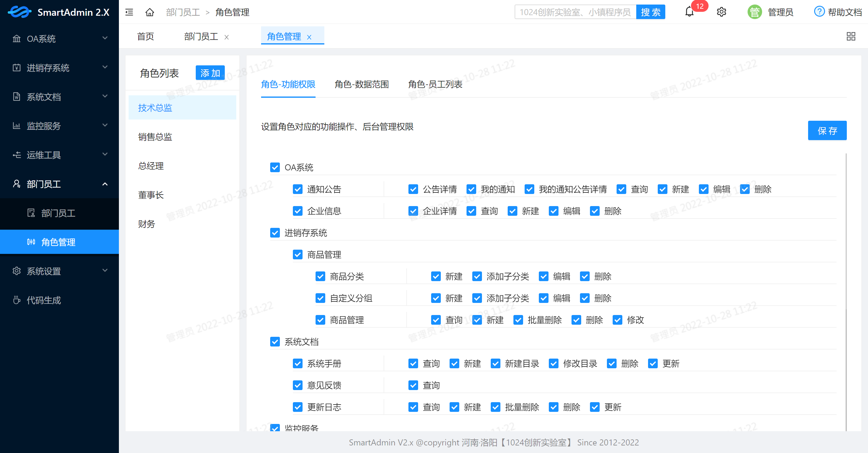Close the 部门员工 tab with its X
The image size is (868, 453).
tap(227, 37)
